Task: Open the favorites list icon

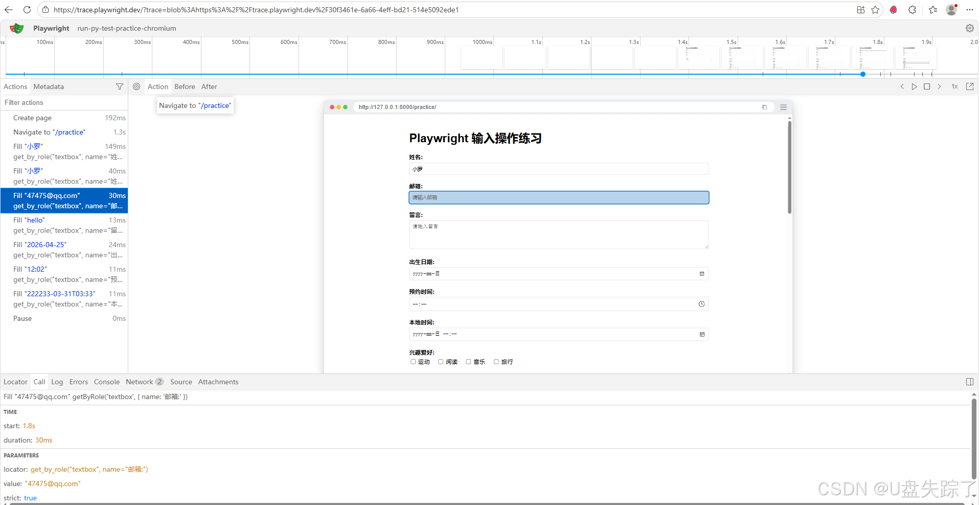Action: [x=933, y=10]
